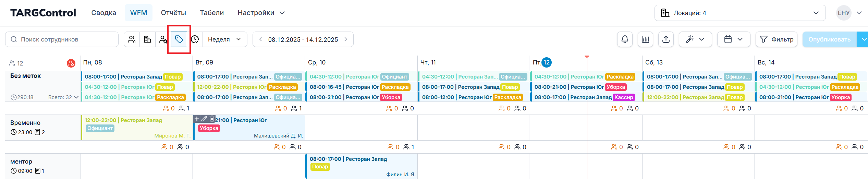868x179 pixels.
Task: Open the Локаций: 4 location selector
Action: pyautogui.click(x=739, y=13)
